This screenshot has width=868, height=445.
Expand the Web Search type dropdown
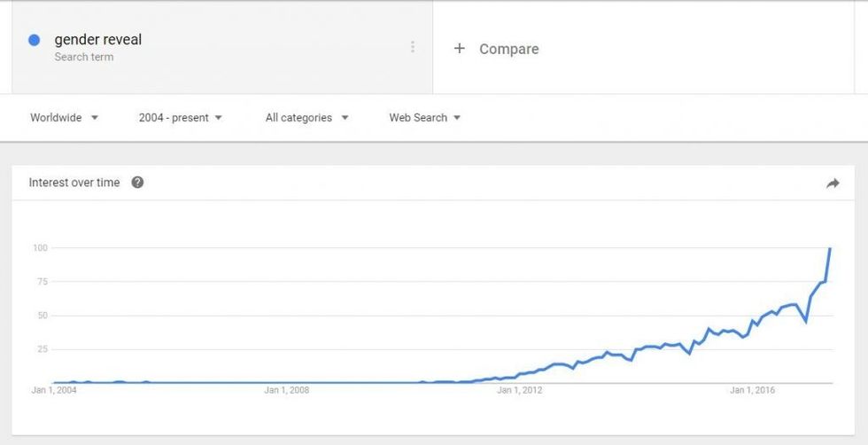pyautogui.click(x=424, y=118)
